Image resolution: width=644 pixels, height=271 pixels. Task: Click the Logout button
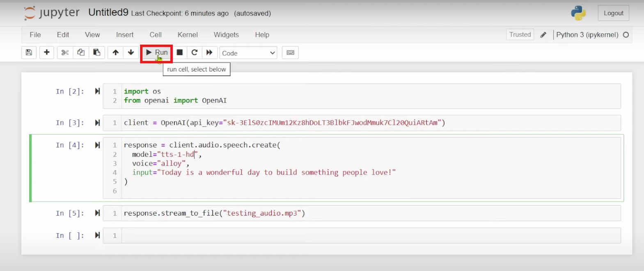point(613,13)
